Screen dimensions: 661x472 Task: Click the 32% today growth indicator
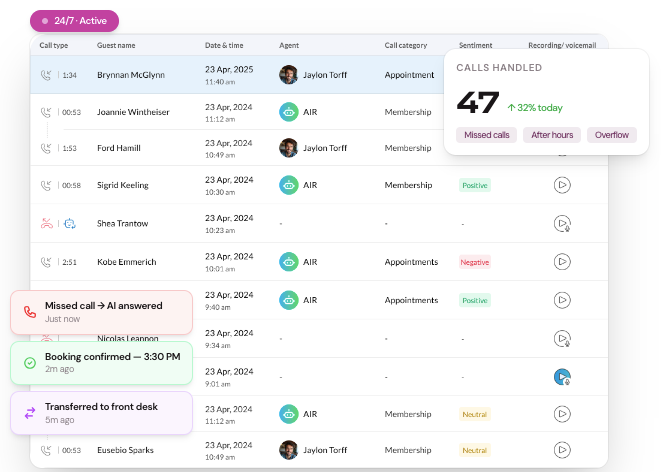(535, 107)
